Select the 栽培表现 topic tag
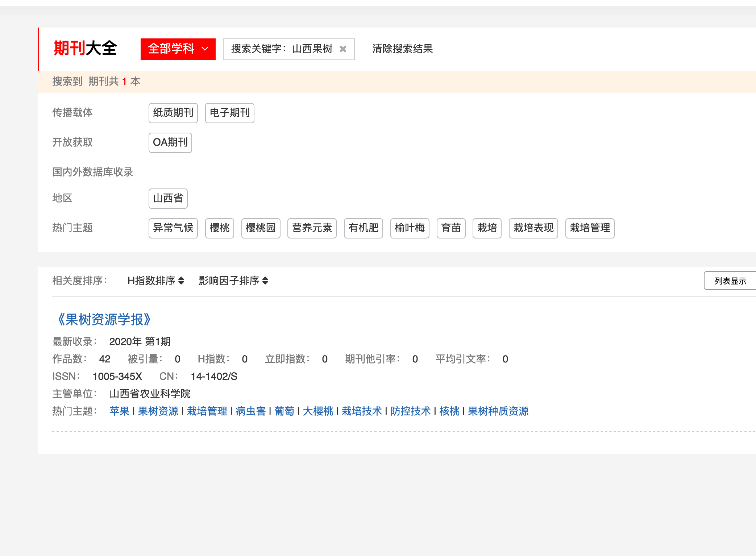This screenshot has width=756, height=556. [533, 228]
